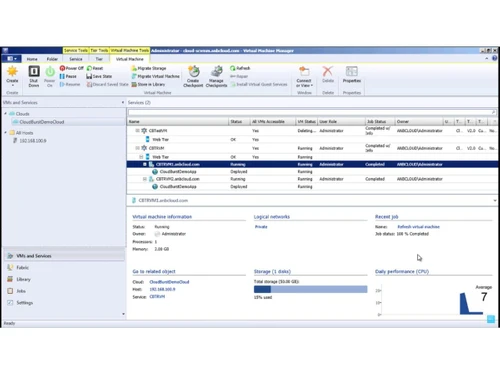Screen dimensions: 500x375
Task: Click the magnifier icon in search box
Action: click(x=493, y=112)
